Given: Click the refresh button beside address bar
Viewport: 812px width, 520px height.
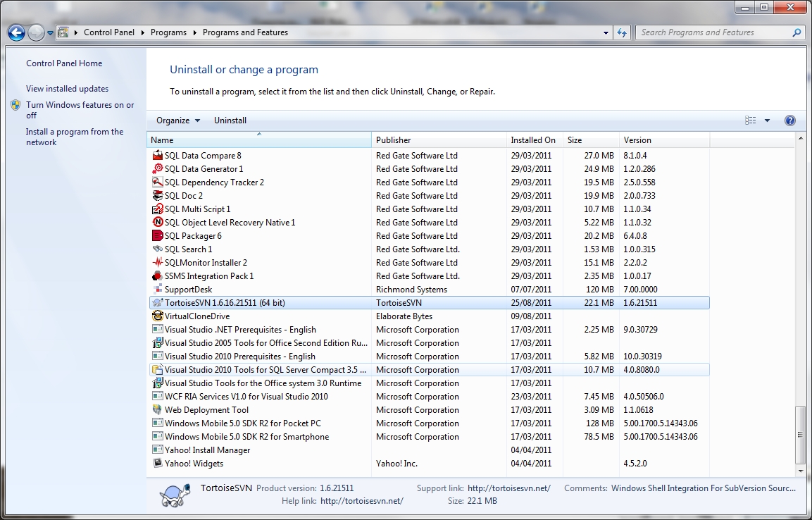Looking at the screenshot, I should (x=621, y=32).
